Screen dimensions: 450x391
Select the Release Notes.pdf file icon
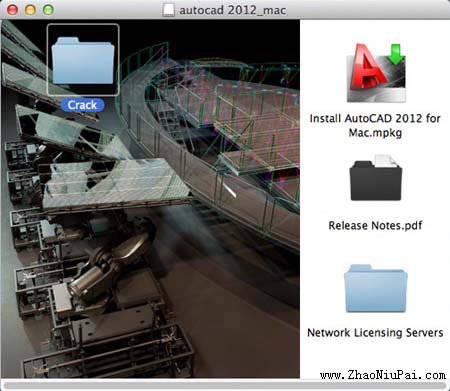pos(376,177)
